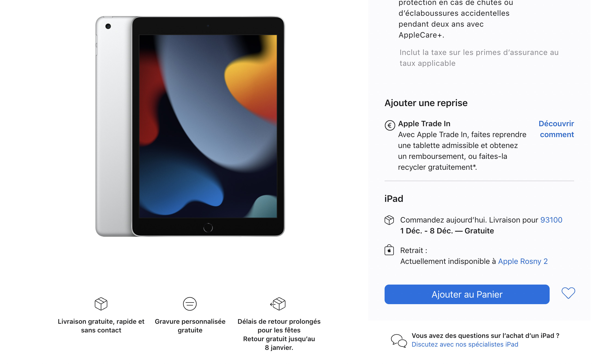Open the Découvrir comment link
Screen dimensions: 615x364
click(x=556, y=129)
